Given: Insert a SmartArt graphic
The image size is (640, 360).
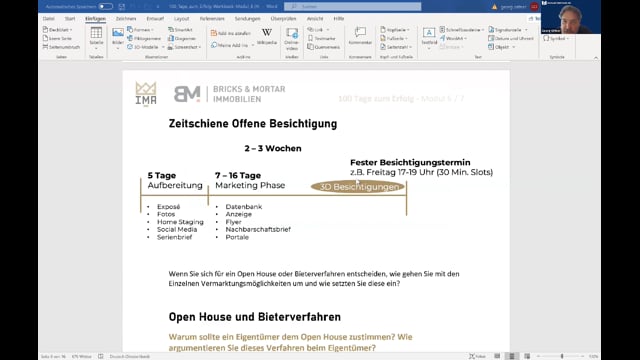Looking at the screenshot, I should point(180,30).
